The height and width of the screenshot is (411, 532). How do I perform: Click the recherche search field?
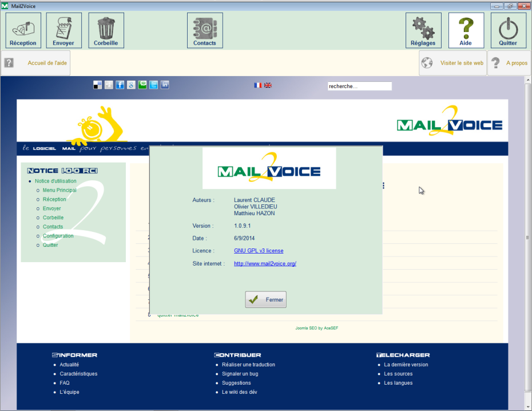click(359, 86)
